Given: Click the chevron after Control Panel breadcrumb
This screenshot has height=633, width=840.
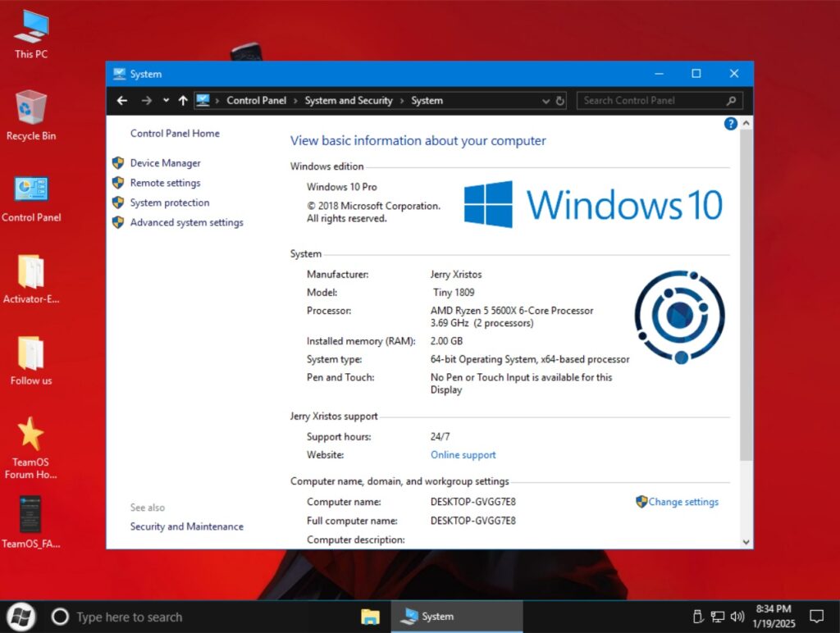Looking at the screenshot, I should [295, 101].
